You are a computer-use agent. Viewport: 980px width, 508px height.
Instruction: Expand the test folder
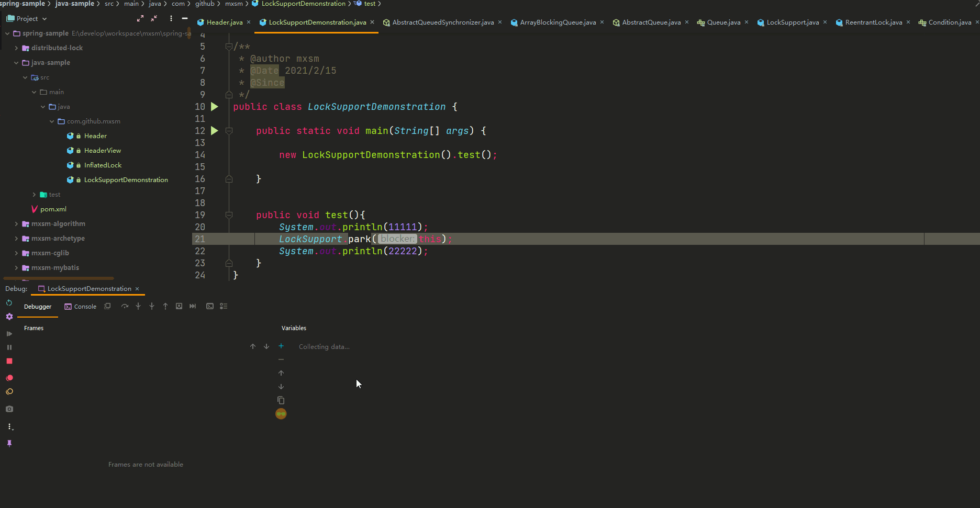point(34,195)
